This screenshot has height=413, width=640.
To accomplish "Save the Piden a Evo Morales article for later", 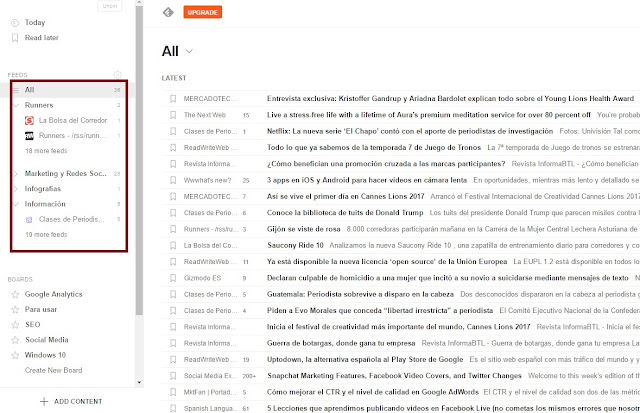I will tap(173, 311).
